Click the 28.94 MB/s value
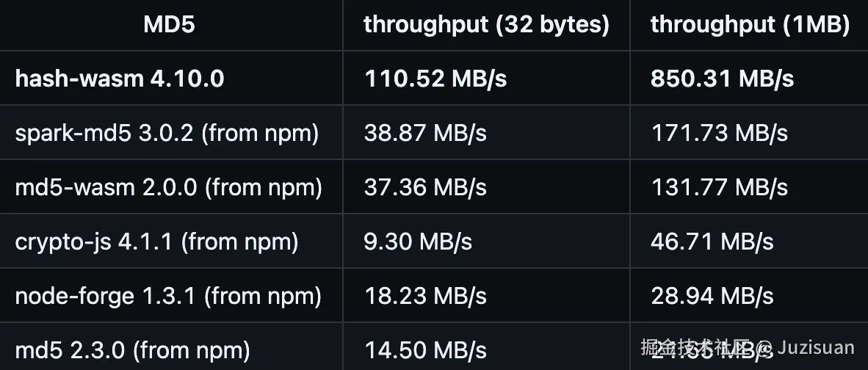 tap(712, 296)
